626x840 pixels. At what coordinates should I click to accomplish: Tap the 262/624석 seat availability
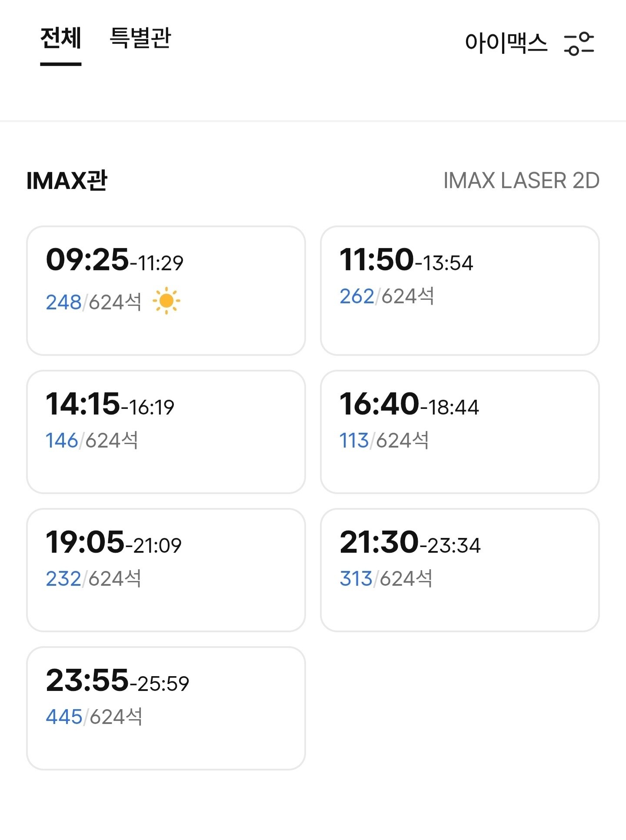pos(387,296)
